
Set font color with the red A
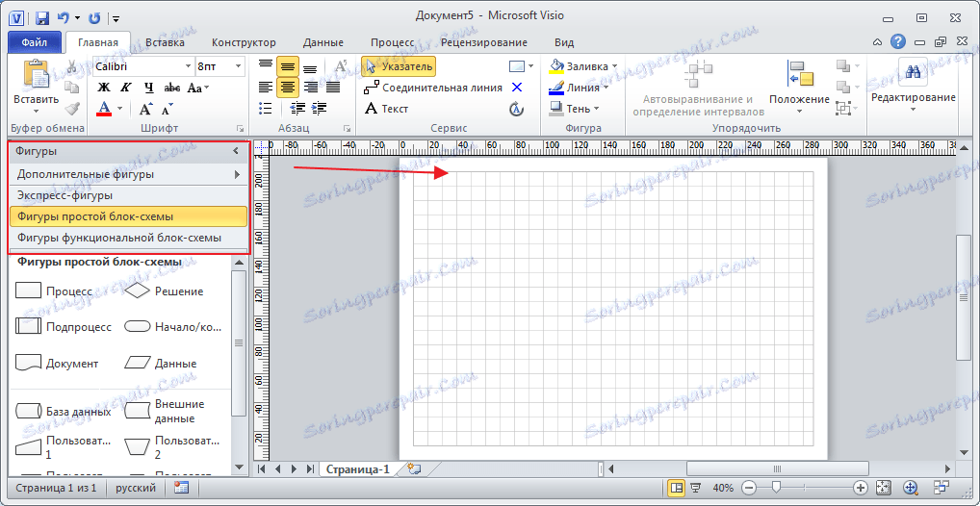(104, 110)
